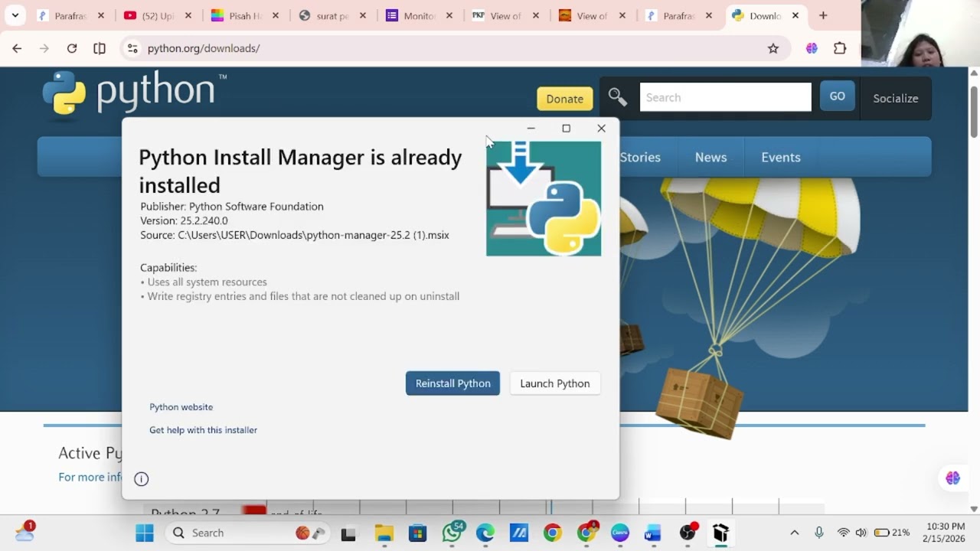Launch Python from the installer dialog
Screen dimensions: 980x551
[555, 383]
